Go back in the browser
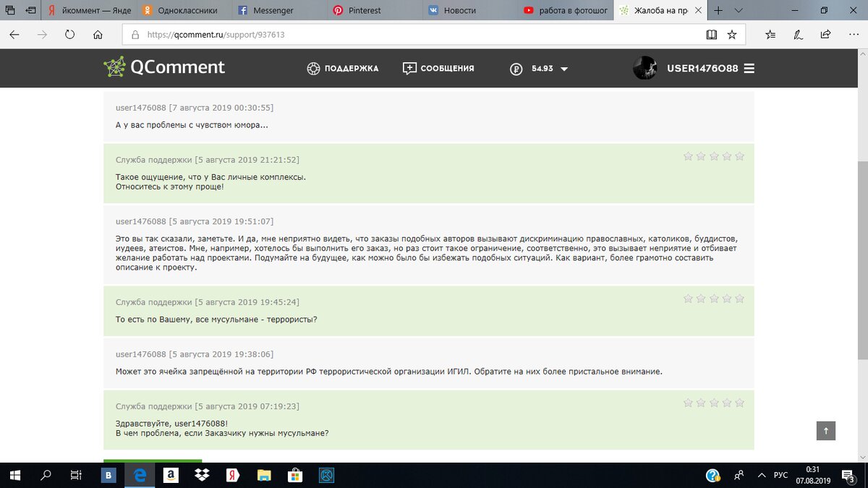The image size is (868, 488). pos(14,34)
